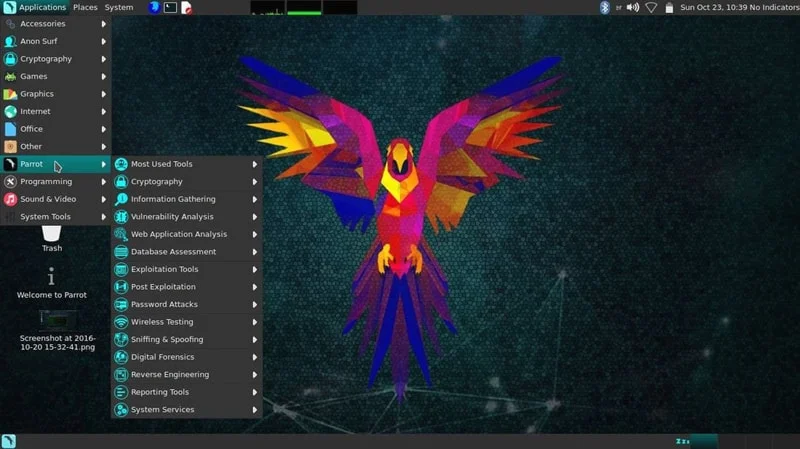Expand the Database Assessment submenu arrow
The width and height of the screenshot is (800, 449).
tap(255, 252)
